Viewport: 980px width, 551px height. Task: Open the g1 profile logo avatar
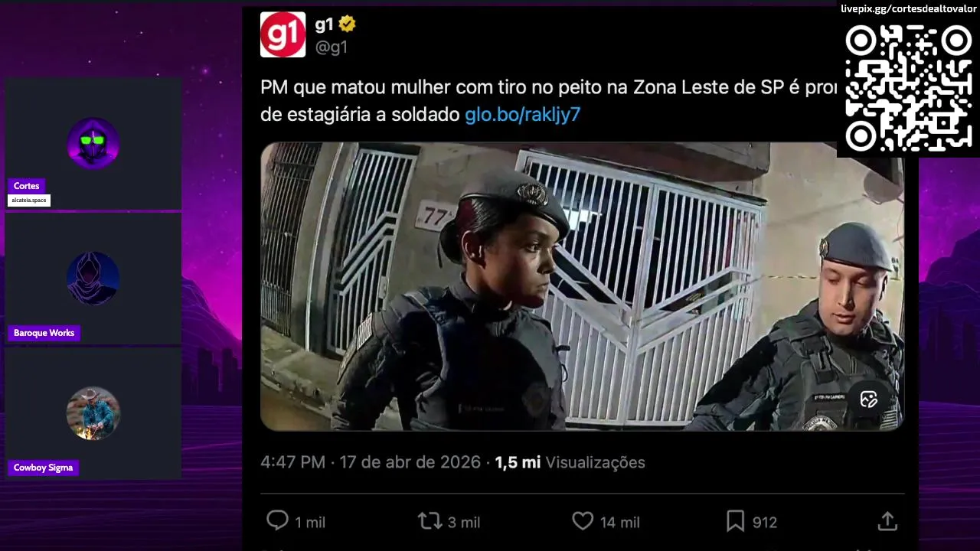point(283,34)
